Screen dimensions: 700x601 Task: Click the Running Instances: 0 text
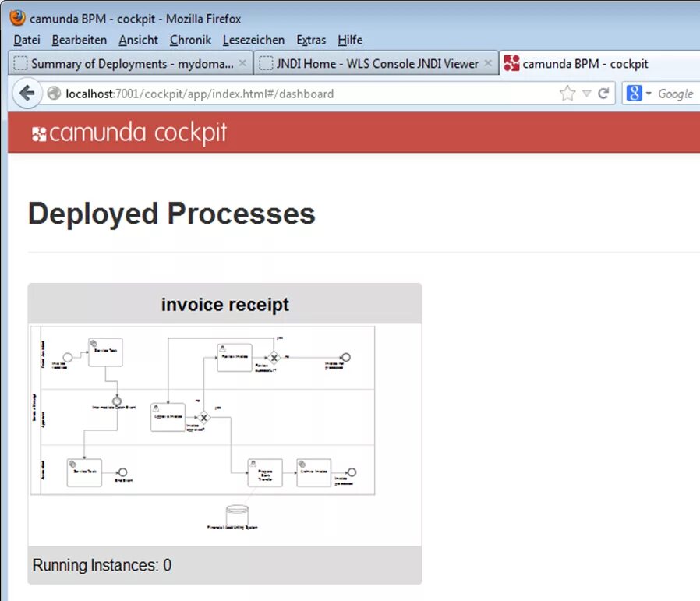pos(102,565)
